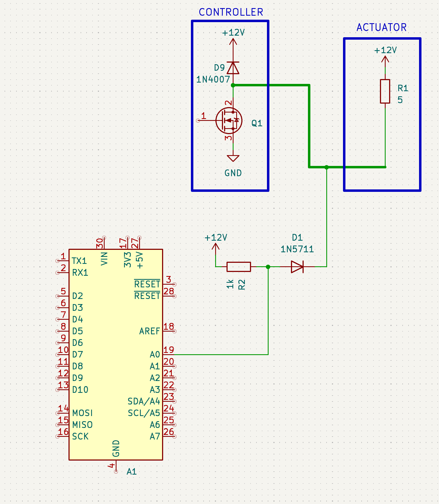The image size is (439, 504).
Task: Click the A6 pin name
Action: coord(155,425)
